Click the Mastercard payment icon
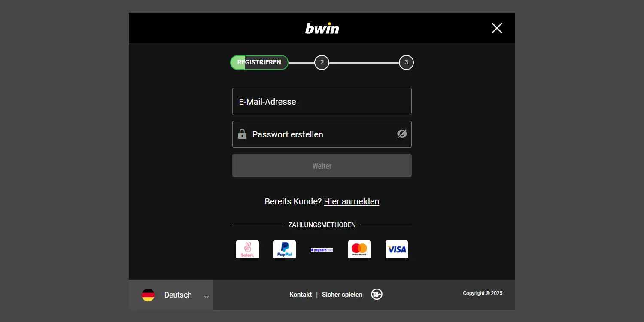The height and width of the screenshot is (322, 644). tap(359, 249)
